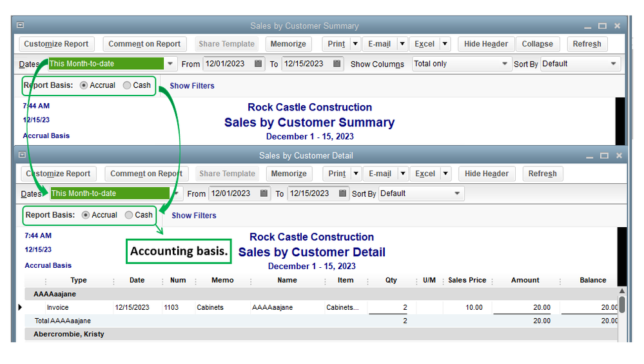Click the Total AAAAaajane row
Image resolution: width=644 pixels, height=364 pixels.
click(x=320, y=321)
